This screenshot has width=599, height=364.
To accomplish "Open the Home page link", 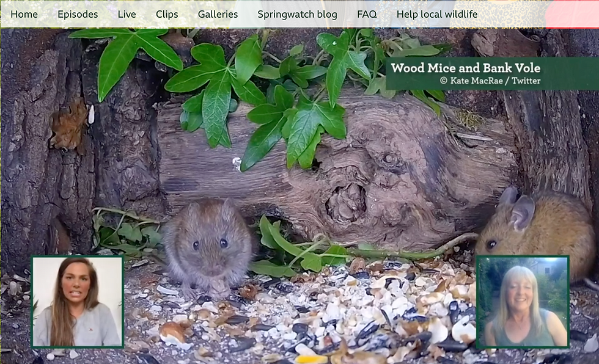I will (x=24, y=15).
